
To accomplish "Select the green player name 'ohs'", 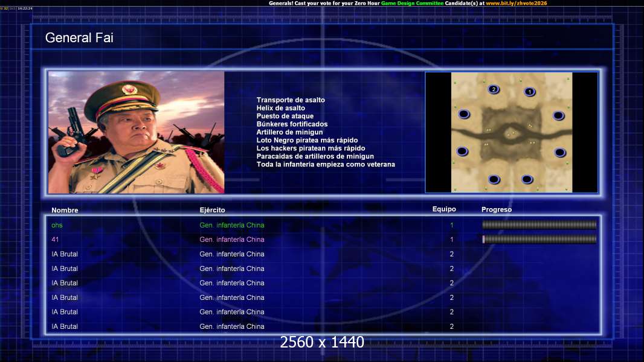I will click(x=57, y=225).
